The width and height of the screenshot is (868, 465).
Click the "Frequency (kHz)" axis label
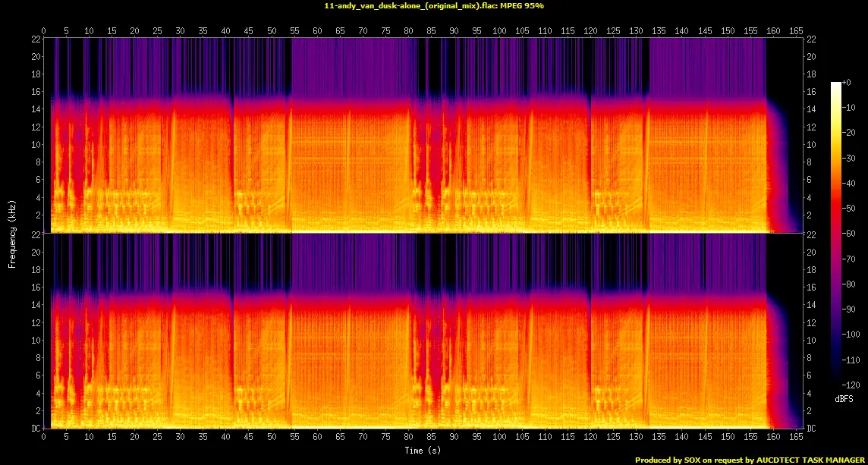(13, 233)
